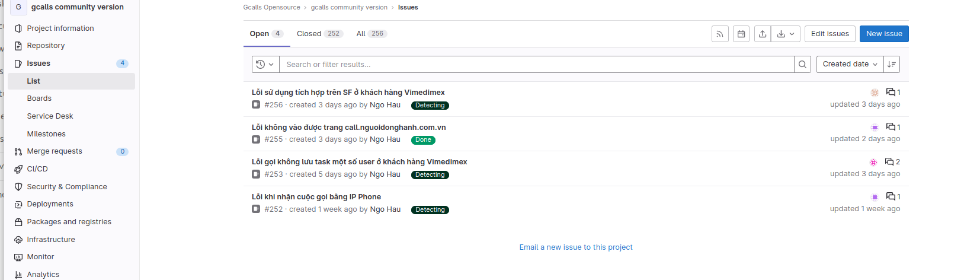Click the subscribe to calendar icon

point(741,34)
